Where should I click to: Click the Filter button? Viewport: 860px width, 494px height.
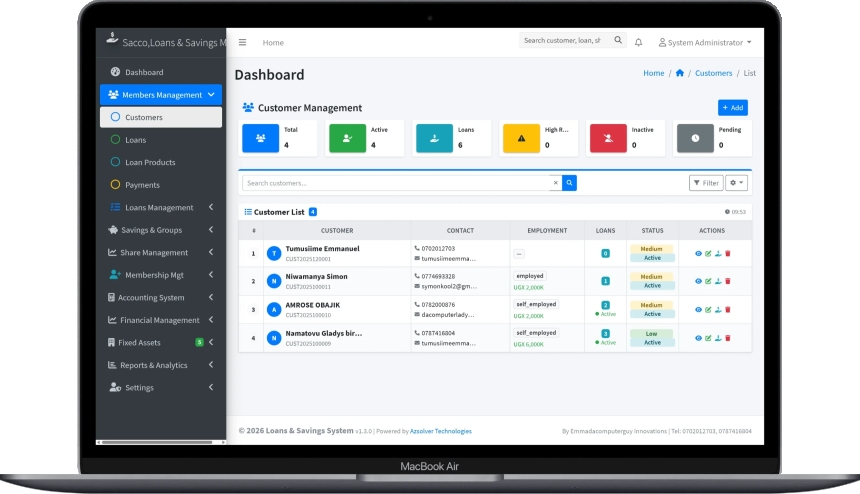[706, 183]
